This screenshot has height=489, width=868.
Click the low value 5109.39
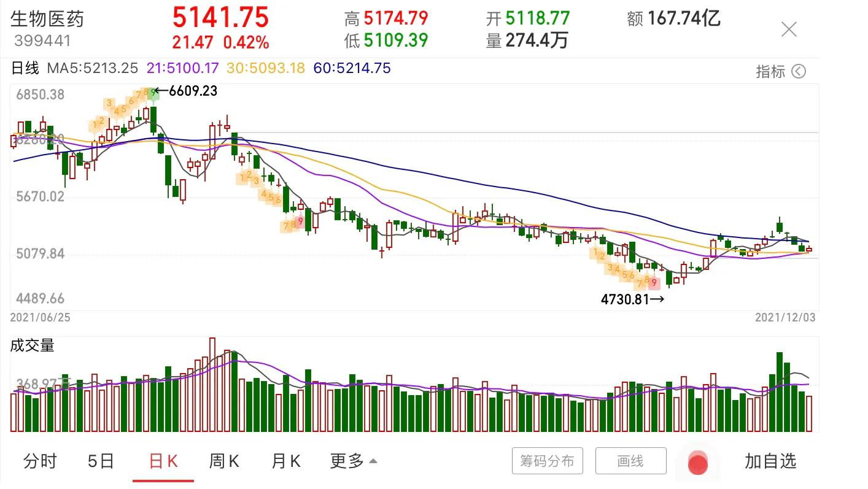tap(396, 40)
